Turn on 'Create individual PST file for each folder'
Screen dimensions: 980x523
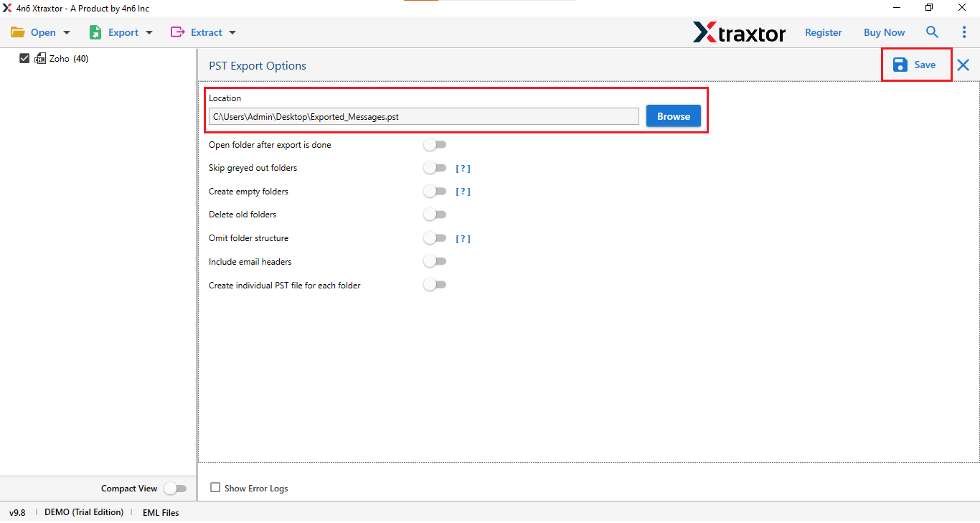point(435,284)
